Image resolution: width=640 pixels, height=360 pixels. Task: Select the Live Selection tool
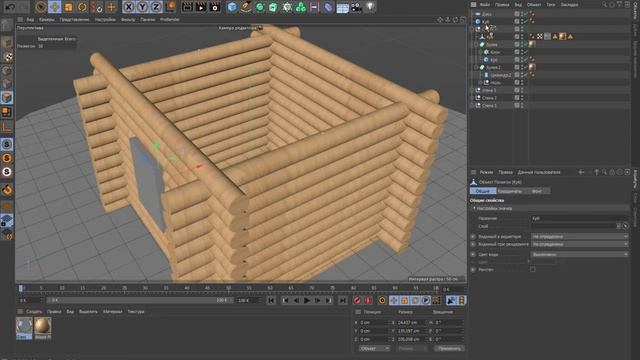pyautogui.click(x=40, y=7)
